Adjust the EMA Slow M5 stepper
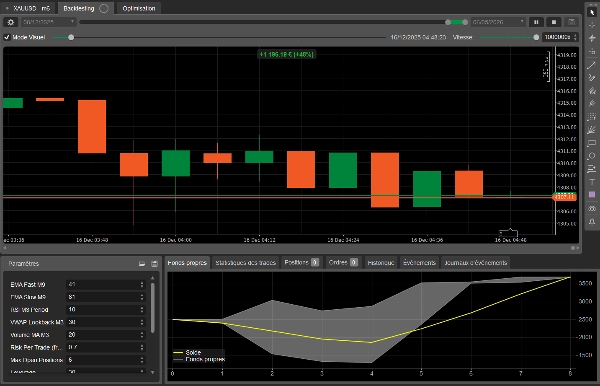Viewport: 600px width, 386px height. point(142,297)
